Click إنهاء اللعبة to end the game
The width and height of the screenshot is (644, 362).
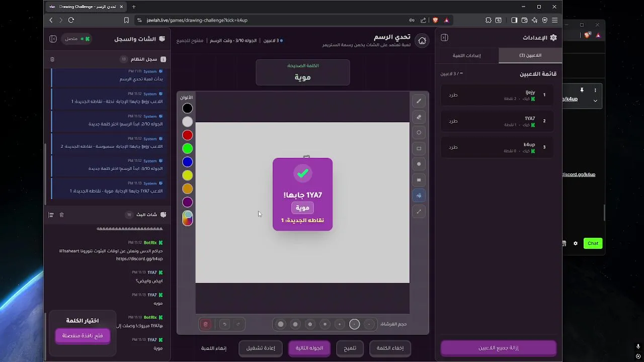214,348
